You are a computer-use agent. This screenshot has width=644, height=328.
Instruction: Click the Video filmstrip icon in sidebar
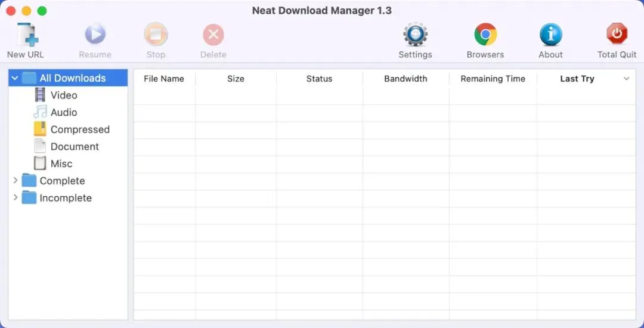[40, 95]
